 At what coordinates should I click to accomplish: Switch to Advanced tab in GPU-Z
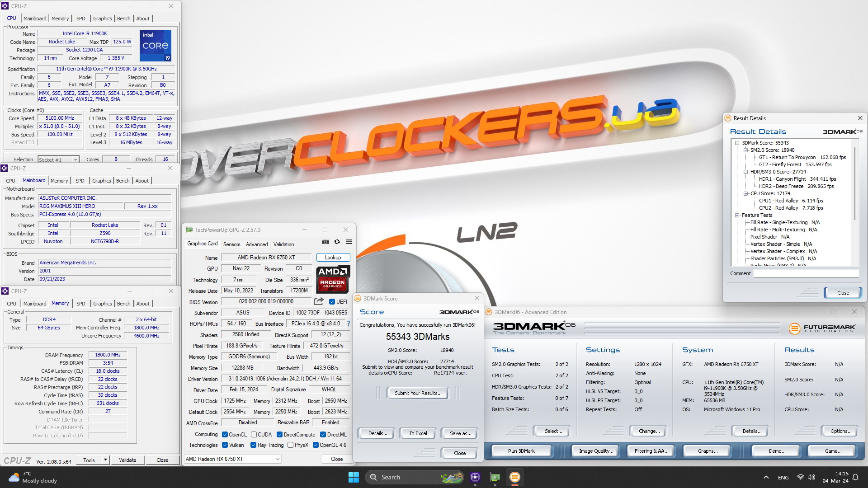point(257,244)
